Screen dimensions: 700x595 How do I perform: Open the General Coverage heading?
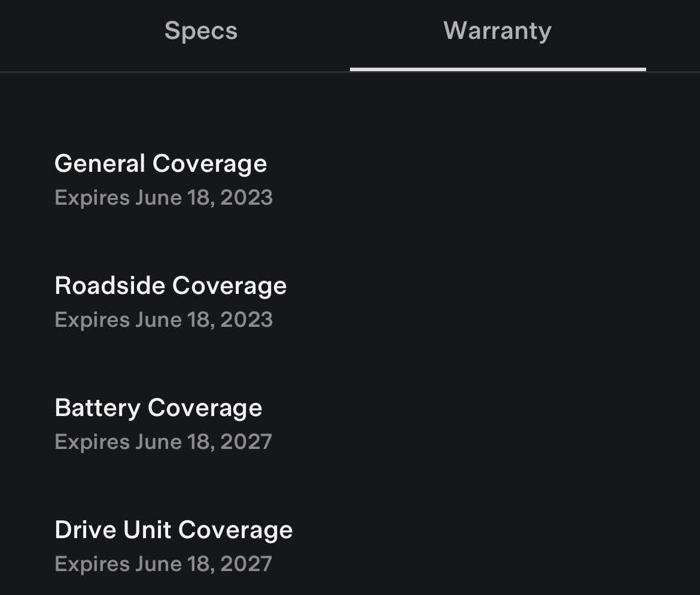(160, 163)
